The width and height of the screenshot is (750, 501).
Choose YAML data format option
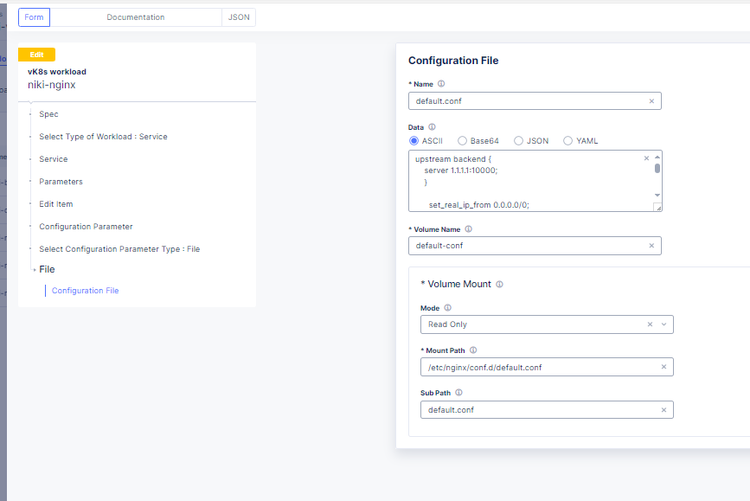click(x=569, y=141)
